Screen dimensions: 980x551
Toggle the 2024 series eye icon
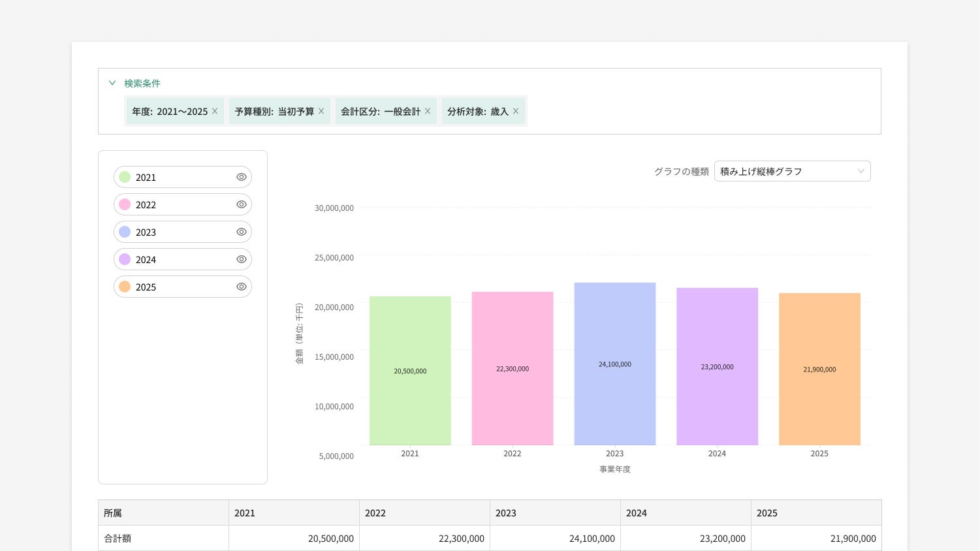point(241,259)
